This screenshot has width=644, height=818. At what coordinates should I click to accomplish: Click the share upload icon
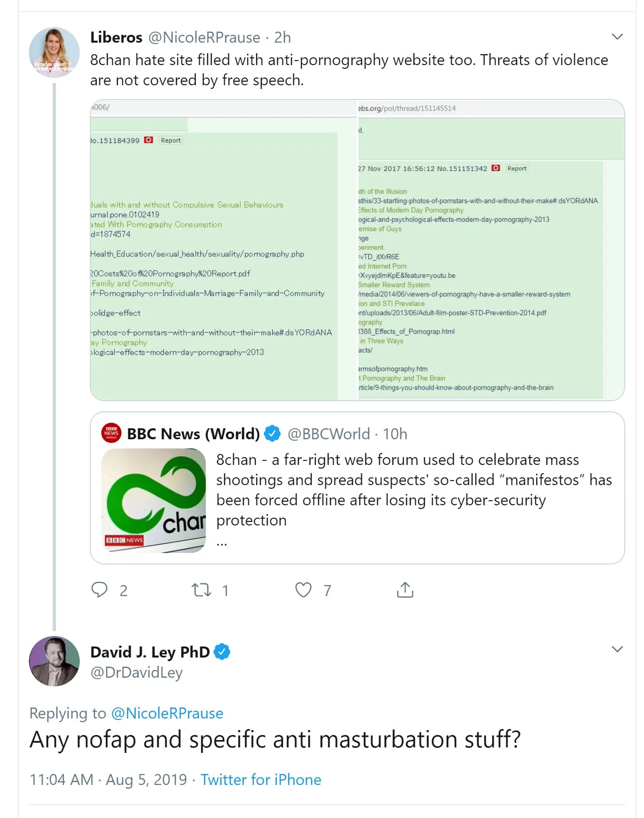tap(405, 590)
